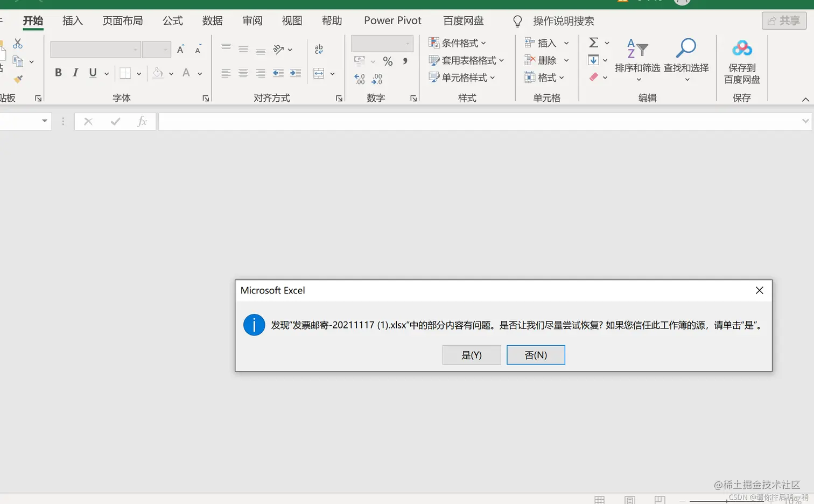Click the fx insert function icon
The height and width of the screenshot is (504, 814).
tap(142, 122)
